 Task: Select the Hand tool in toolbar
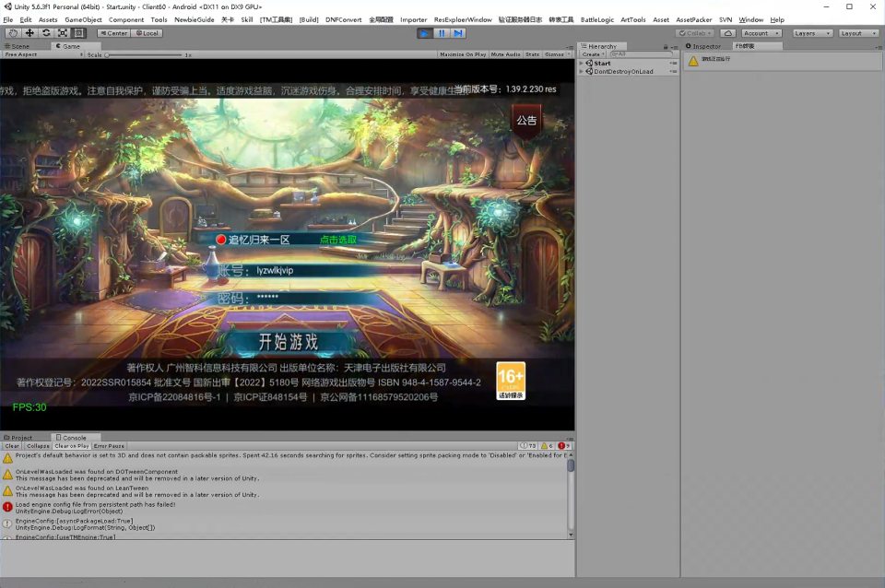(13, 33)
